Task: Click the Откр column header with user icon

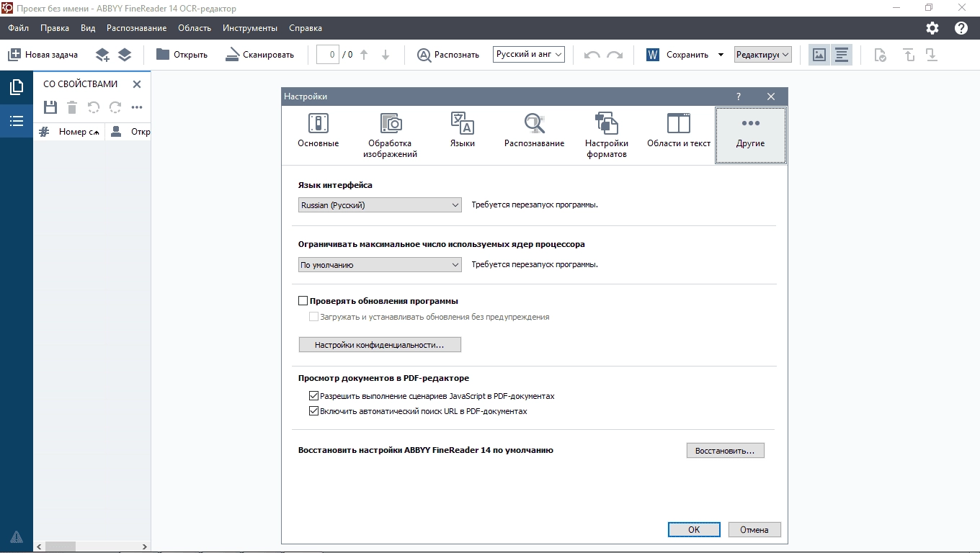Action: click(129, 132)
